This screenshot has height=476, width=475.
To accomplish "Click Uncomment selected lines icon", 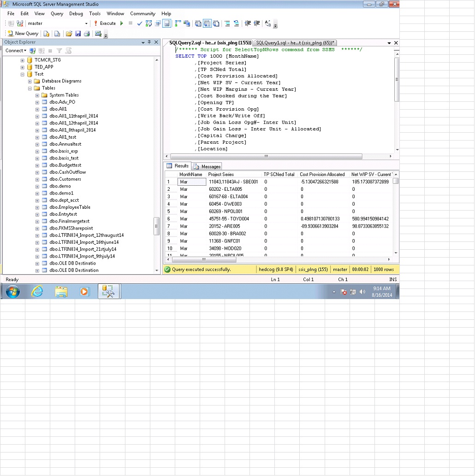I will (x=236, y=24).
